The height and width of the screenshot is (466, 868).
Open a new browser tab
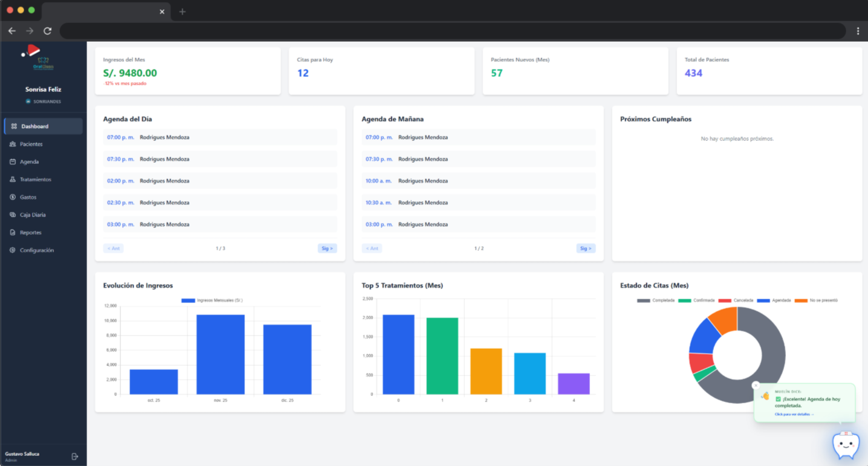click(183, 11)
